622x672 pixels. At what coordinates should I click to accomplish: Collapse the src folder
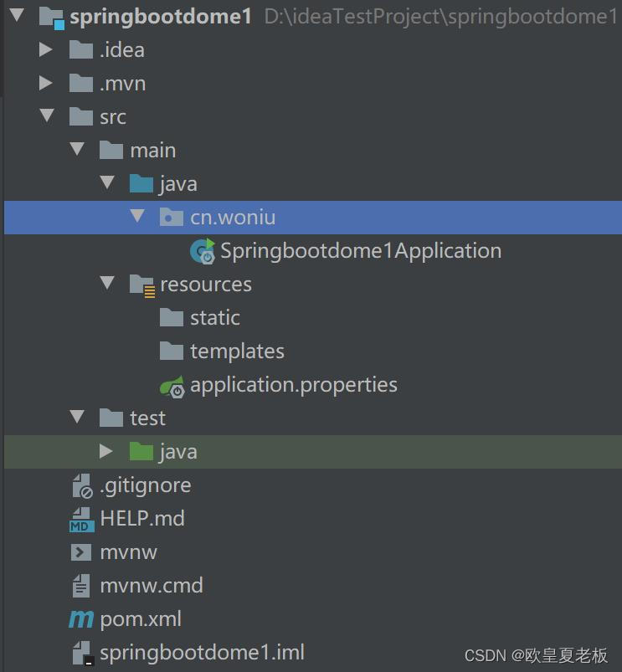47,115
